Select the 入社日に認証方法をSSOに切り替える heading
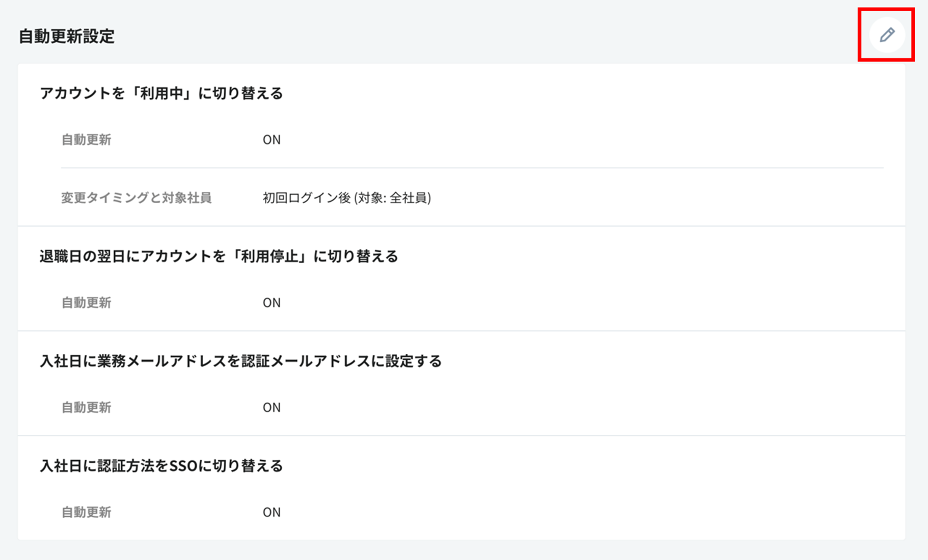This screenshot has height=560, width=928. click(161, 466)
